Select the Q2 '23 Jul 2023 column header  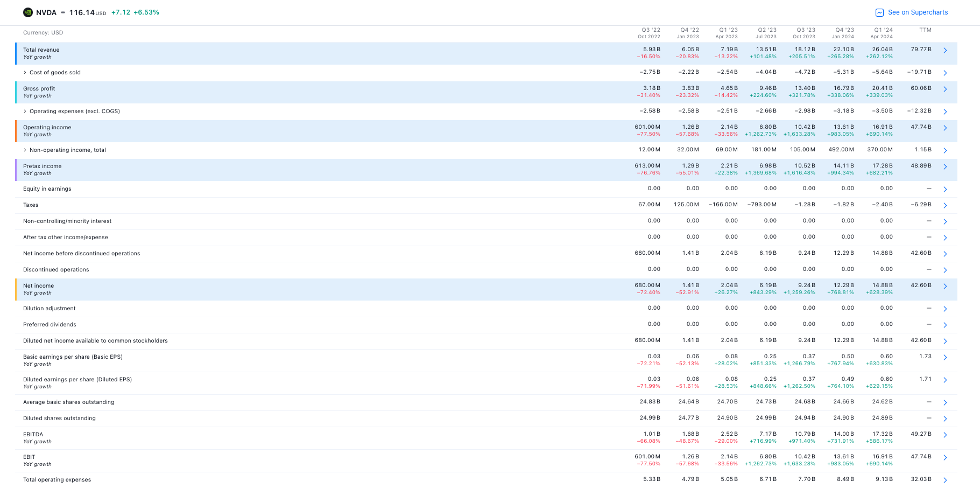pos(766,33)
